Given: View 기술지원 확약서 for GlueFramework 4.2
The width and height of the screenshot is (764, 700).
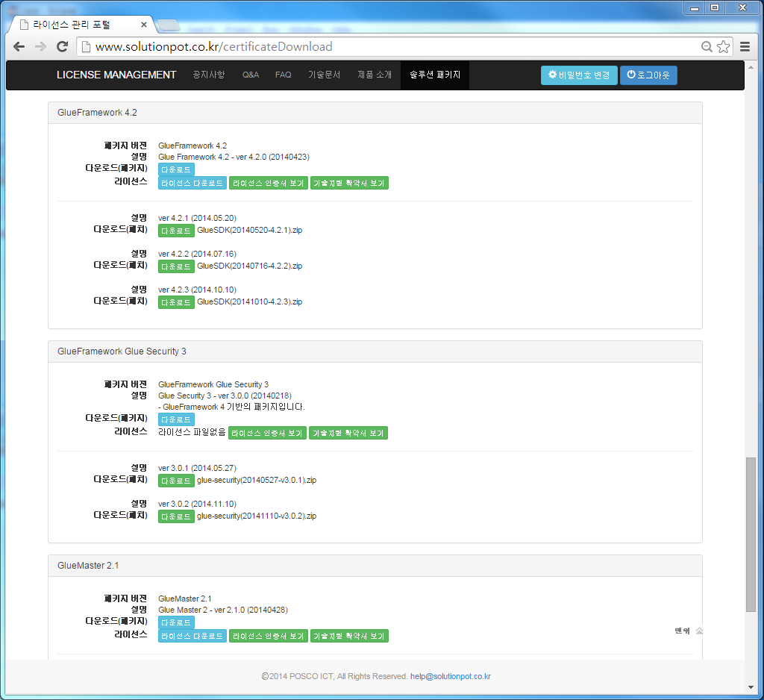Looking at the screenshot, I should pyautogui.click(x=349, y=184).
